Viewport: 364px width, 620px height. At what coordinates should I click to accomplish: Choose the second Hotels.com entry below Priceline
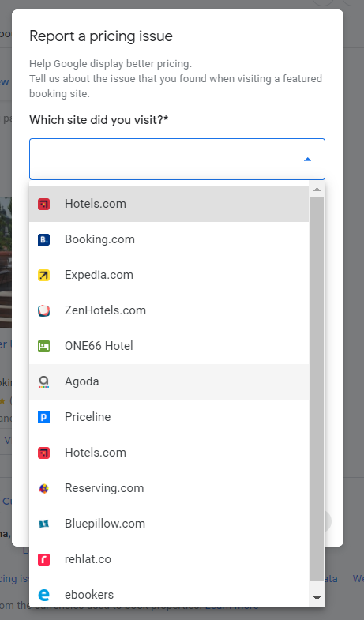coord(169,453)
